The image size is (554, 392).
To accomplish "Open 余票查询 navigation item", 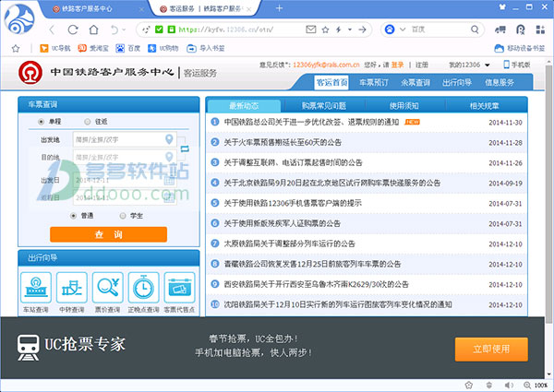I will (415, 83).
